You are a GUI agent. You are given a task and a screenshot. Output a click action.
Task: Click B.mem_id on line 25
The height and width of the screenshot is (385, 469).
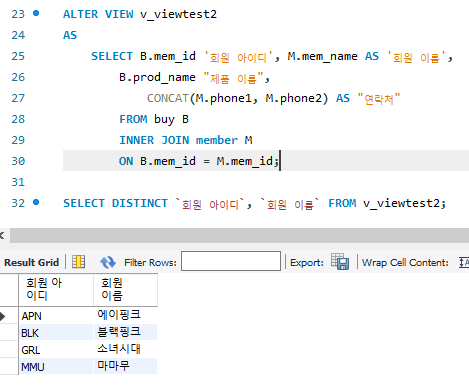pyautogui.click(x=168, y=56)
